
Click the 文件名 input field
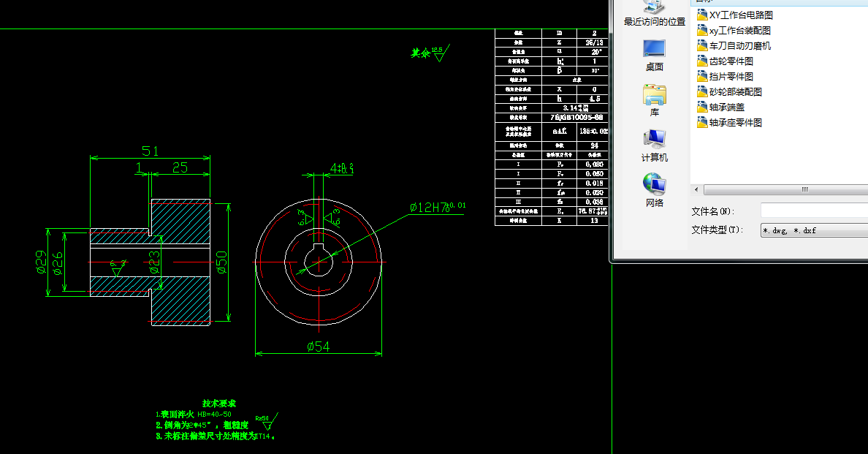[815, 211]
